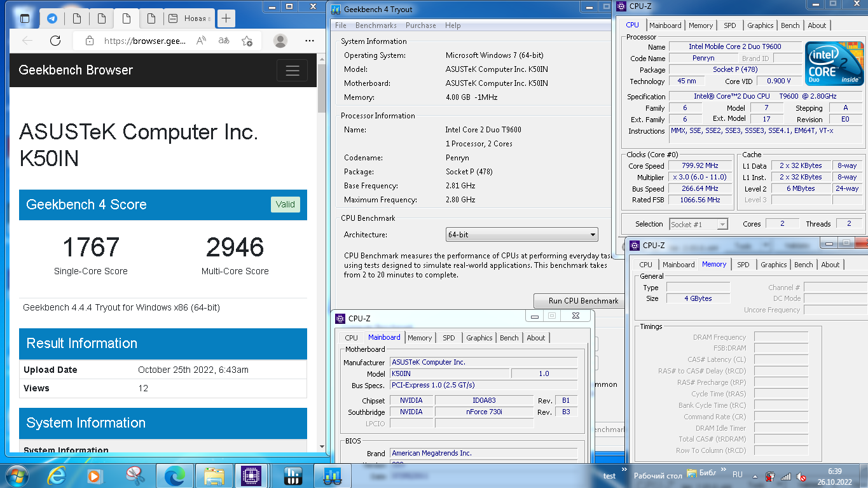Toggle the Geekbench Browser hamburger menu
This screenshot has width=868, height=488.
tap(292, 70)
